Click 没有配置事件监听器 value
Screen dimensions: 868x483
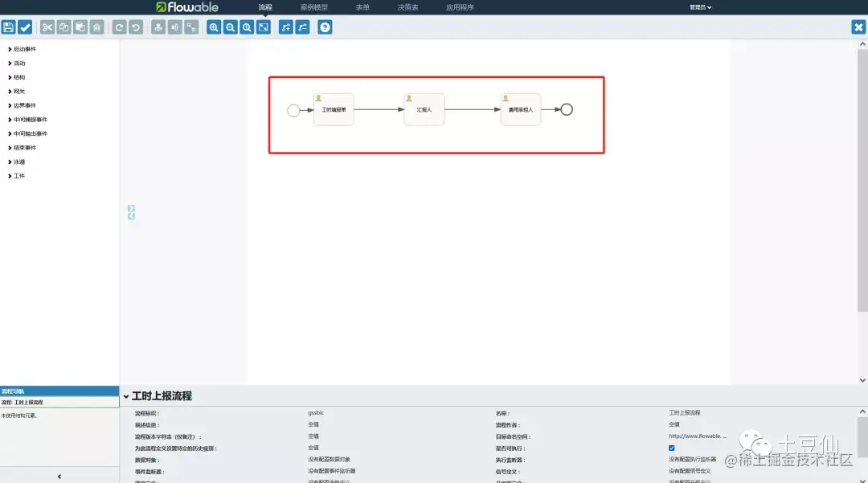pos(332,471)
